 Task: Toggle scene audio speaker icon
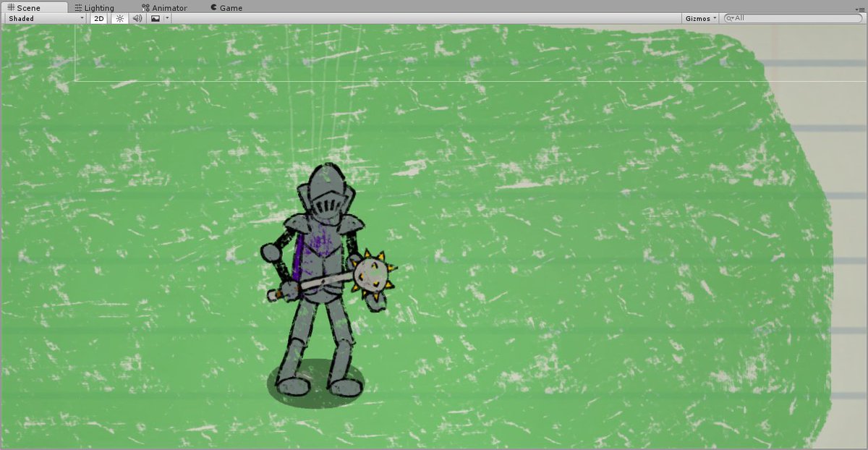point(137,18)
